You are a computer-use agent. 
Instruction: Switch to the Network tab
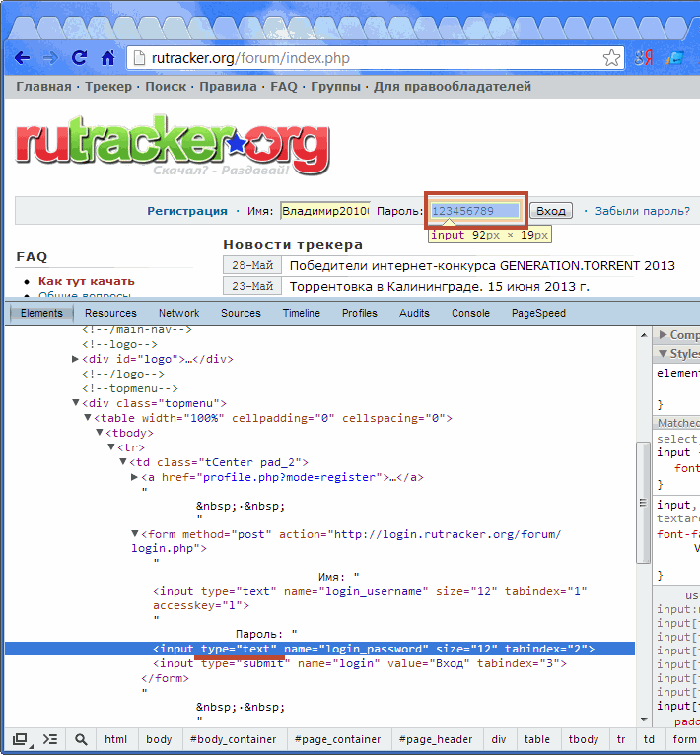pyautogui.click(x=178, y=313)
